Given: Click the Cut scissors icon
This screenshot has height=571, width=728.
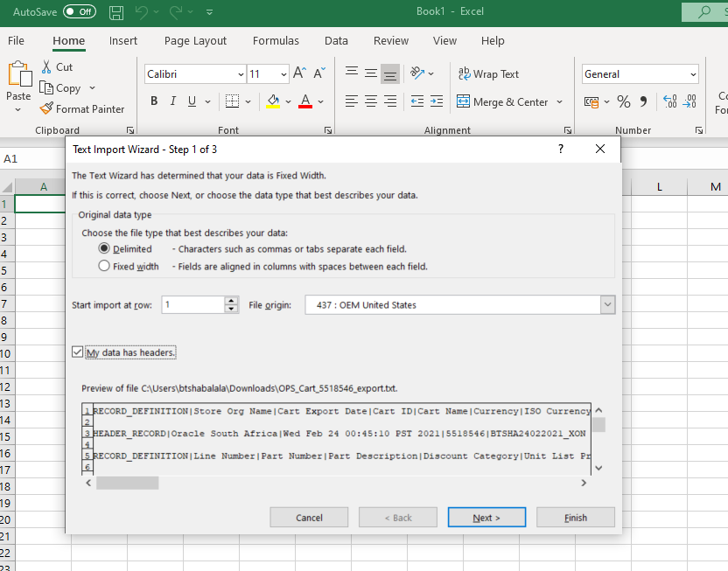Looking at the screenshot, I should [46, 67].
